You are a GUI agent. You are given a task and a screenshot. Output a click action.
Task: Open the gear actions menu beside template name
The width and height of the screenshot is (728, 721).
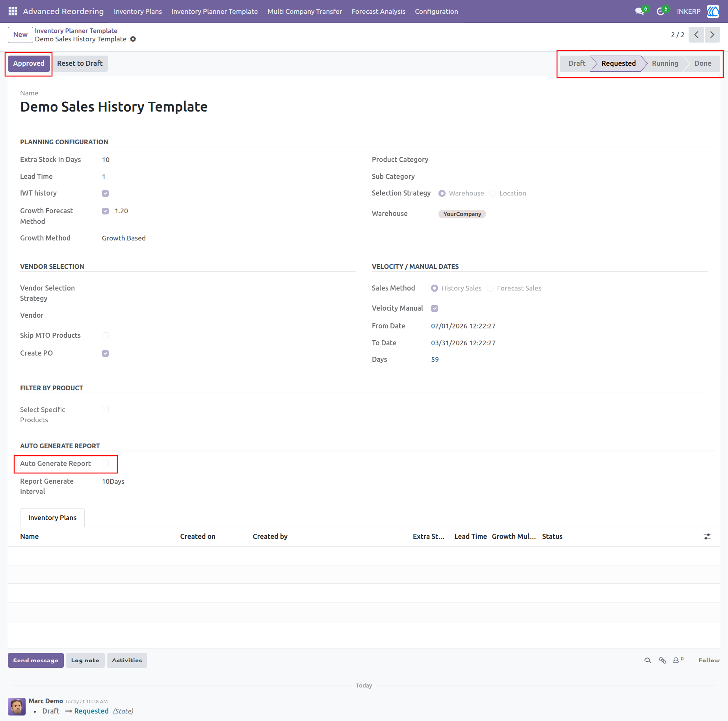click(x=133, y=39)
